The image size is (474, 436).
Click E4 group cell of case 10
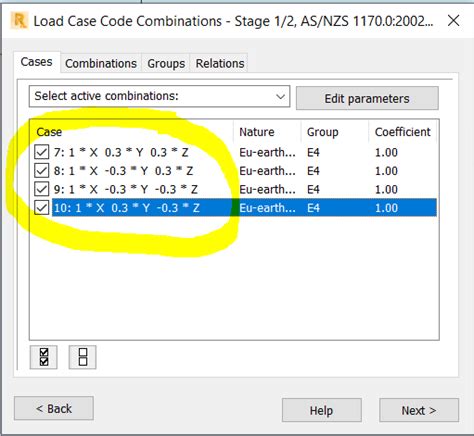(x=313, y=208)
